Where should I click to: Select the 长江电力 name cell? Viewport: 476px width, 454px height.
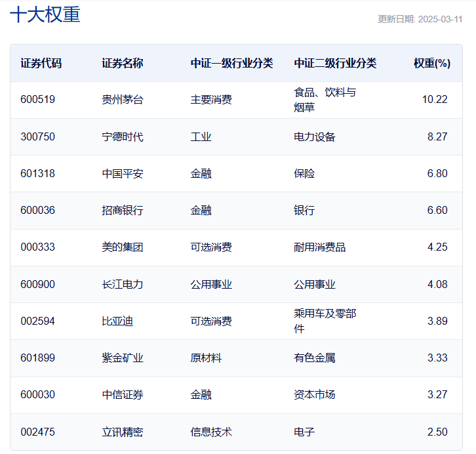123,284
